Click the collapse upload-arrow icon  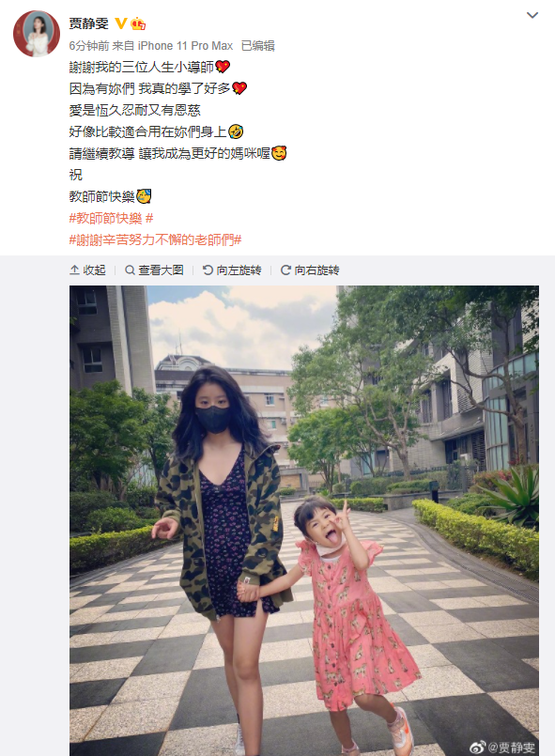[x=75, y=270]
